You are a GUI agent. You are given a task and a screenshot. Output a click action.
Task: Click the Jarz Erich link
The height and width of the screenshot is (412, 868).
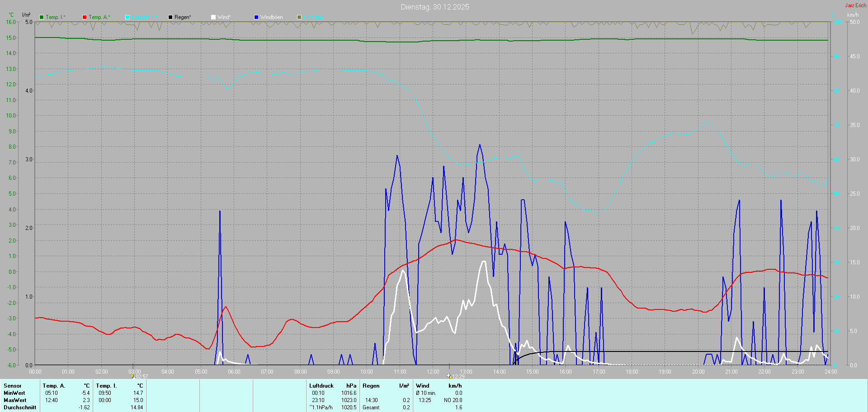click(855, 5)
